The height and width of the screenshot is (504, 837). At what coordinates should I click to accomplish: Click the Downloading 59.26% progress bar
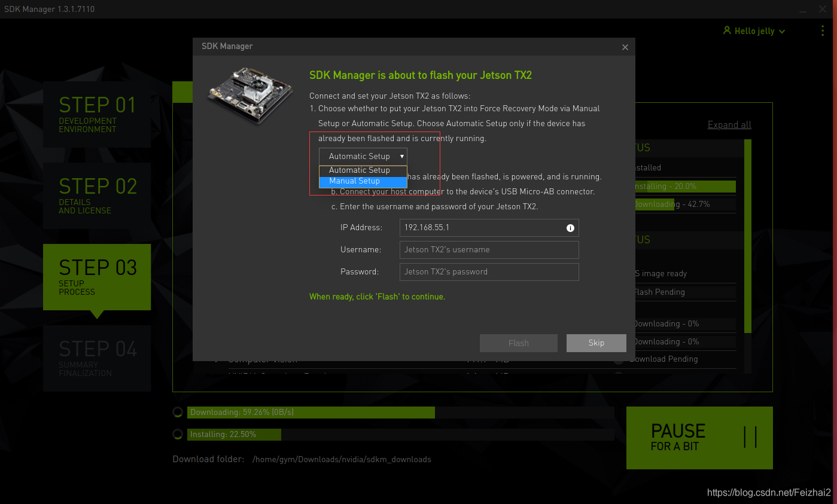(400, 413)
